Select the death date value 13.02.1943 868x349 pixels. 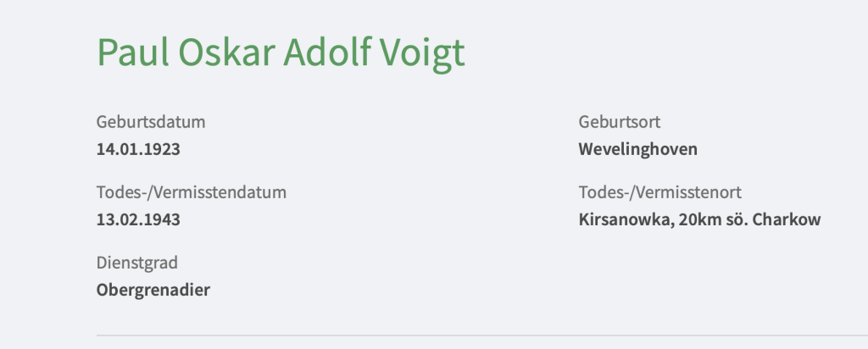138,220
